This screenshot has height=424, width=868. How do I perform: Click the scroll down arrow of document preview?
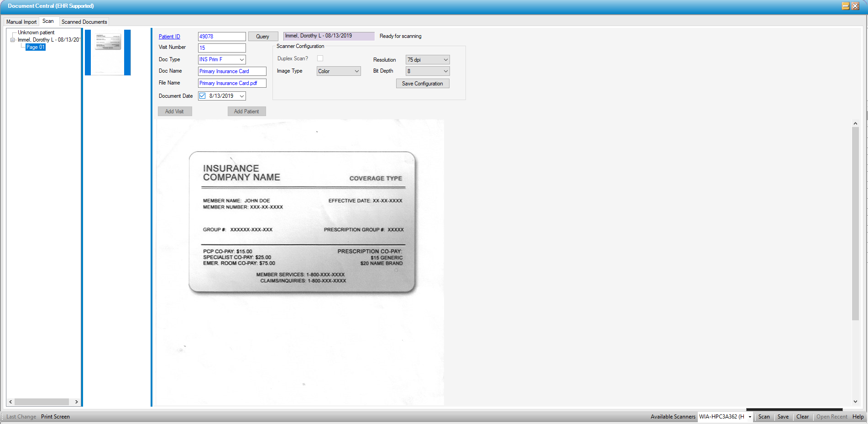(x=855, y=402)
